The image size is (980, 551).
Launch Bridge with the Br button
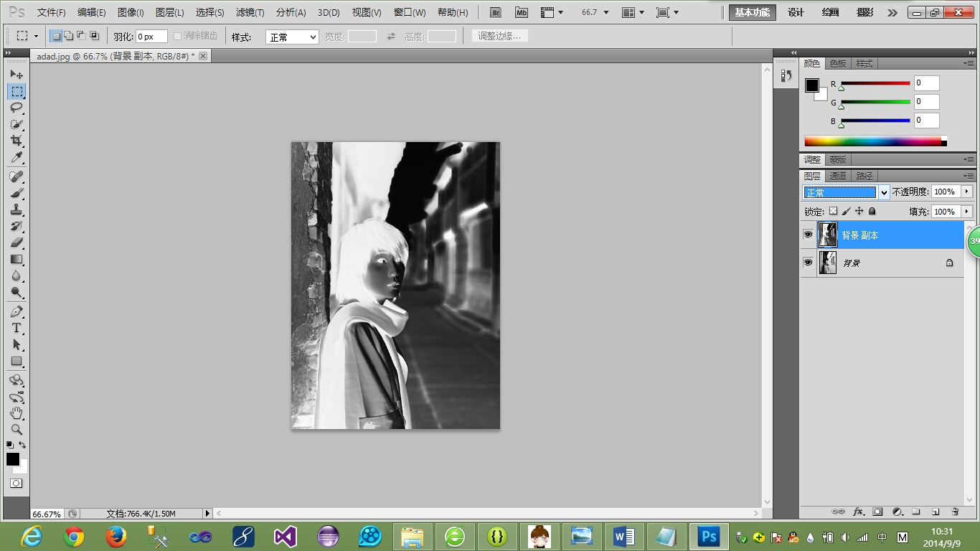(495, 12)
